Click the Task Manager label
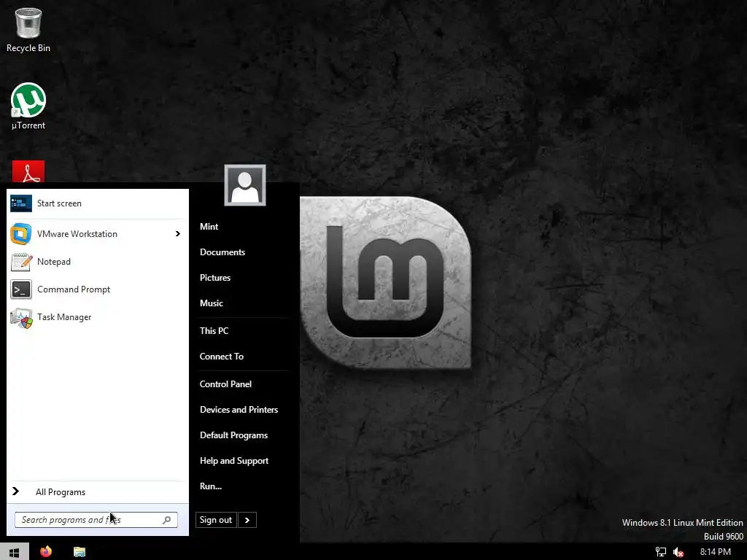Screen dimensions: 747x560 [64, 317]
